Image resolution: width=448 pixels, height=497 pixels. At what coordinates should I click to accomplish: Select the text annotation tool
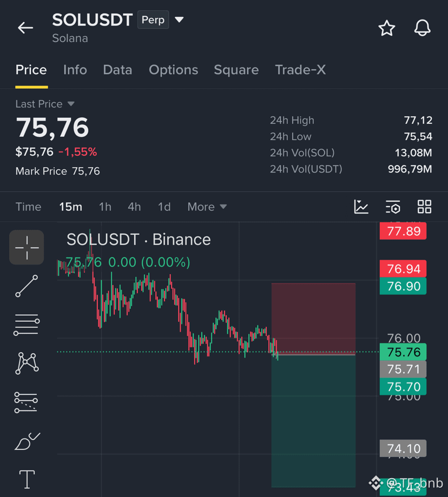[27, 479]
